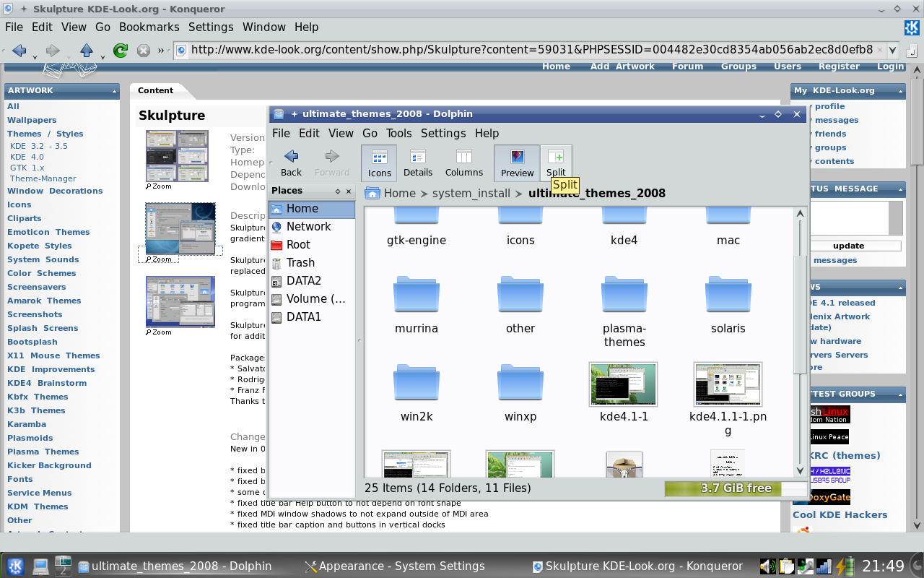Open the Forum link in top navigation

(687, 66)
